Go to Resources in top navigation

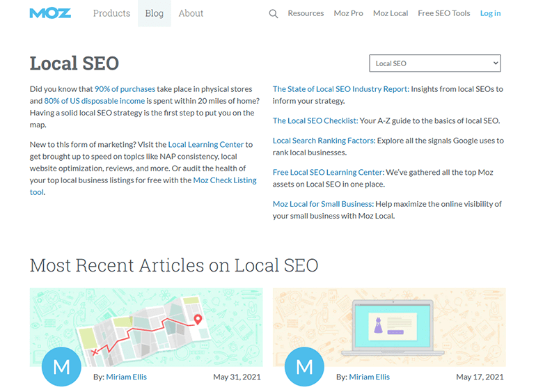306,13
